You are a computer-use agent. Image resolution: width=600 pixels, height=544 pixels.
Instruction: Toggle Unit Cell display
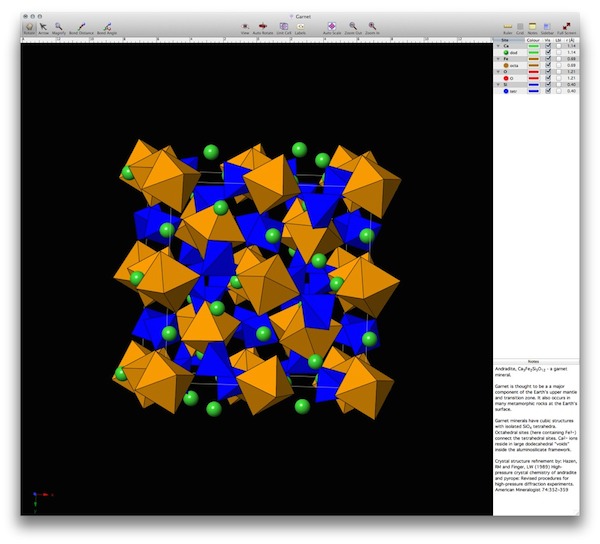(283, 27)
